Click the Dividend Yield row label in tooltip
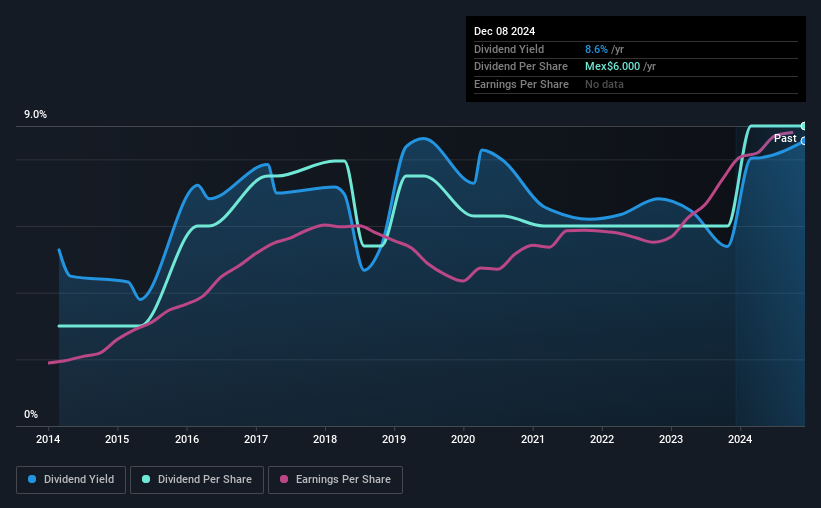The image size is (821, 508). (509, 49)
